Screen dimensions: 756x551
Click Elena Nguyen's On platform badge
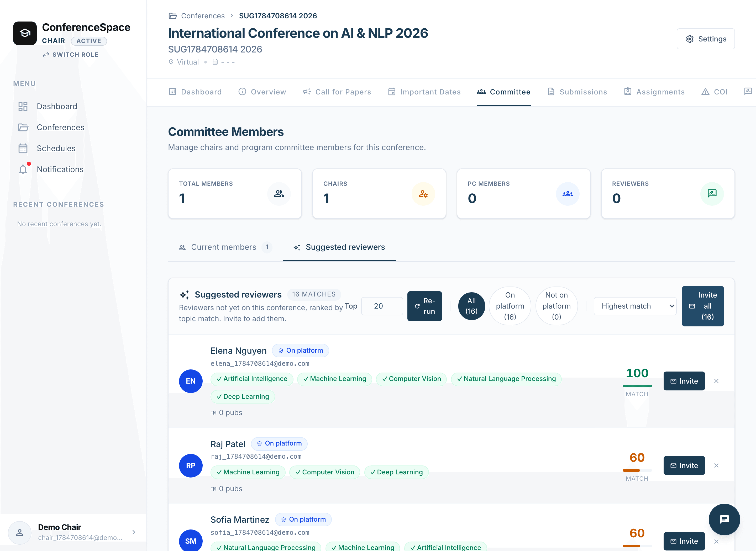click(300, 351)
